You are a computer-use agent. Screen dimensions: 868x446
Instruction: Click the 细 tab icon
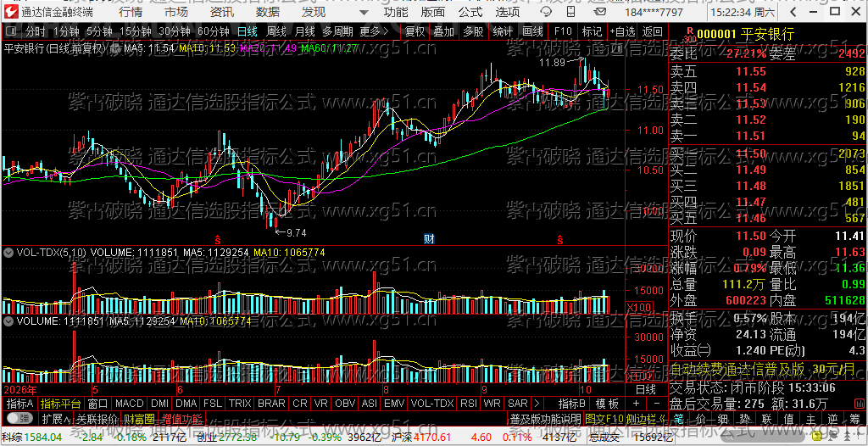pos(723,418)
